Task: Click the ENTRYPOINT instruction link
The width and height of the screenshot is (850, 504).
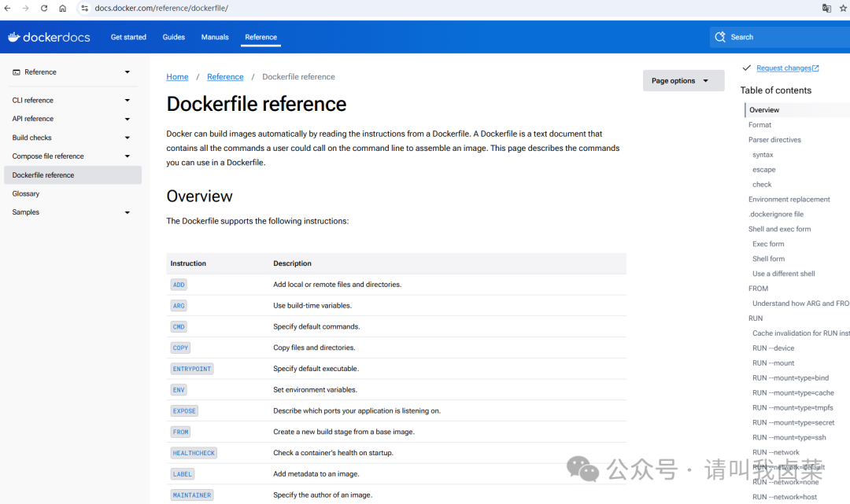Action: click(192, 369)
